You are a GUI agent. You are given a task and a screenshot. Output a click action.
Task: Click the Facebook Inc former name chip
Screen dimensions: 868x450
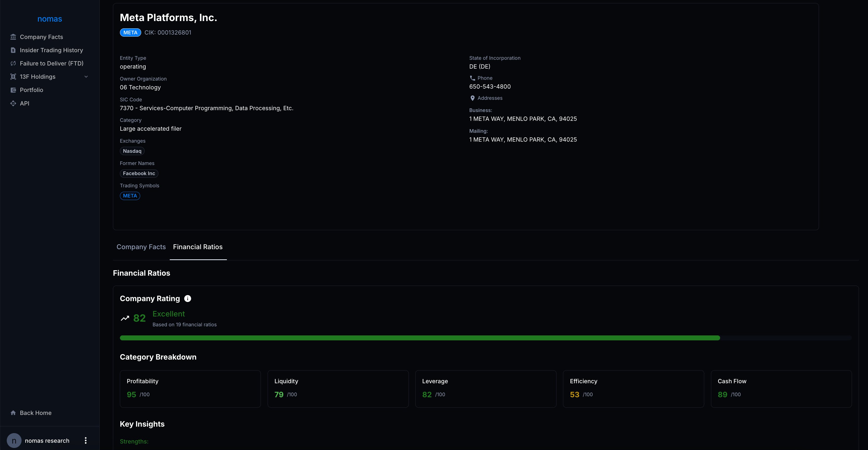139,173
